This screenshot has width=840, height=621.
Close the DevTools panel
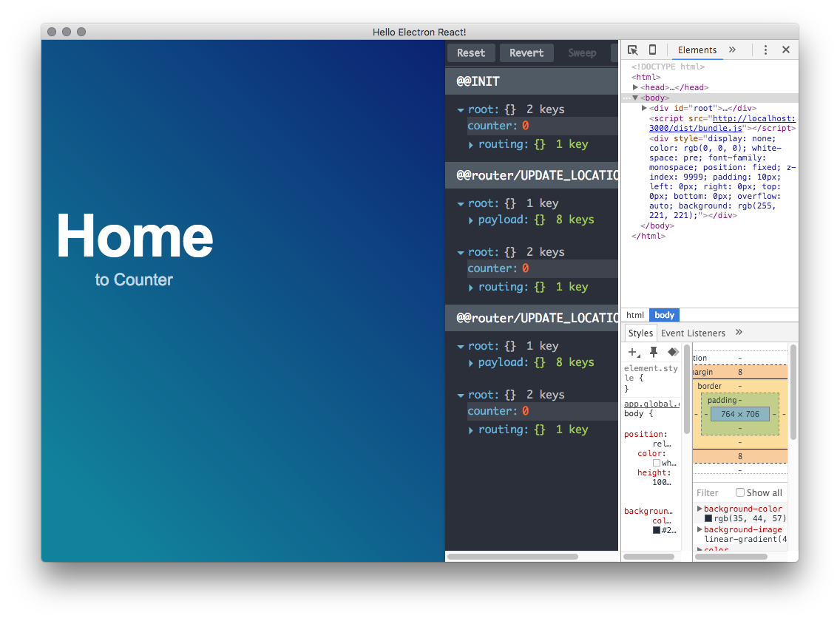pyautogui.click(x=786, y=50)
